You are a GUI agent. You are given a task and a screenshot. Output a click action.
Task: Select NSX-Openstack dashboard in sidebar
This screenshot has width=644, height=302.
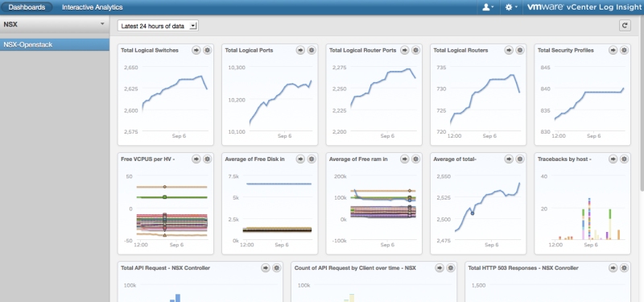coord(55,44)
